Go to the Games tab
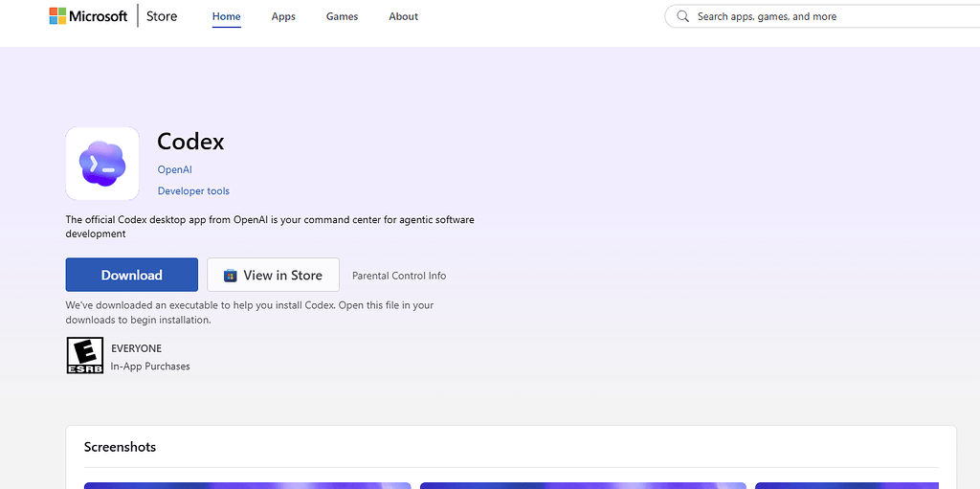This screenshot has height=489, width=980. [342, 16]
